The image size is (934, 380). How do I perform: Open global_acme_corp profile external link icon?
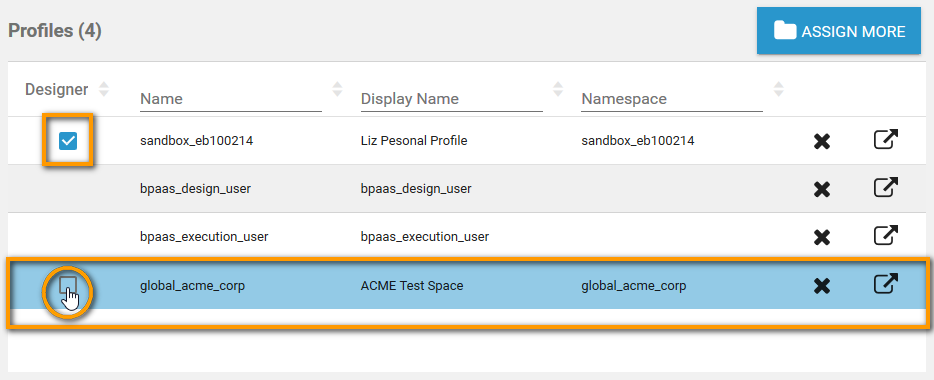pos(886,284)
